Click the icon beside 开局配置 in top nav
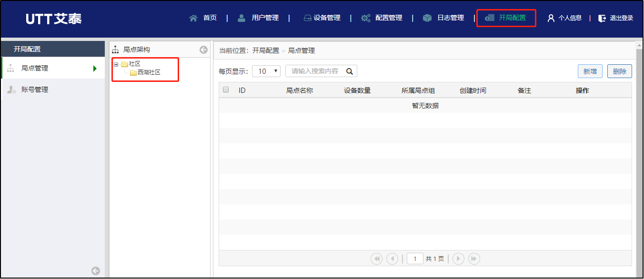The image size is (644, 279). pos(490,18)
